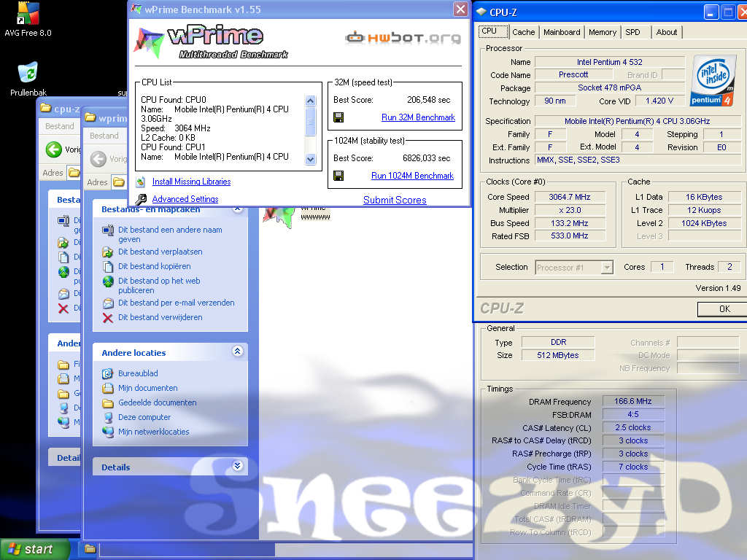
Task: Close the wPrime Benchmark window
Action: [x=460, y=9]
